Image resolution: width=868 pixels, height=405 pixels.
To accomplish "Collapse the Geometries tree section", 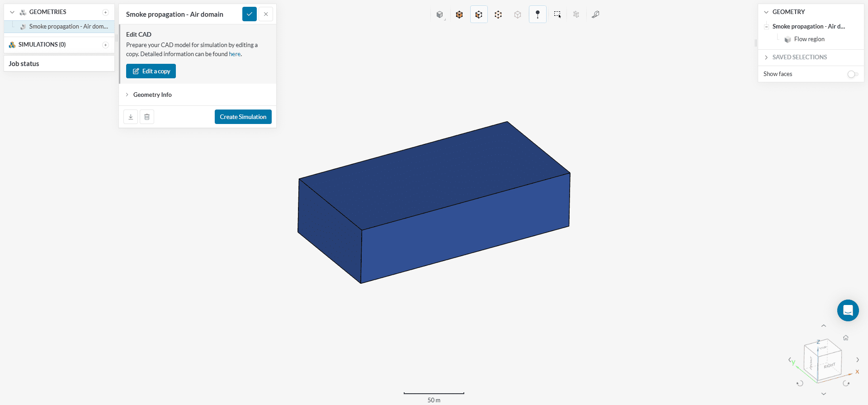I will click(12, 12).
